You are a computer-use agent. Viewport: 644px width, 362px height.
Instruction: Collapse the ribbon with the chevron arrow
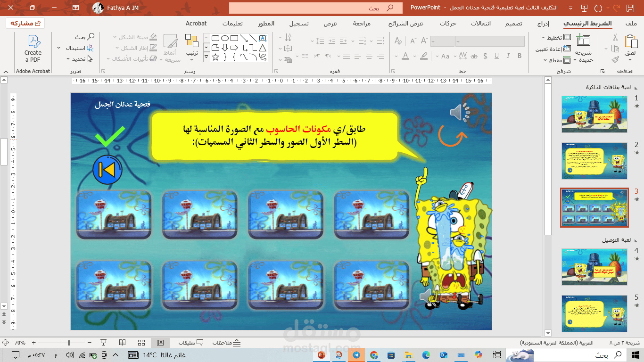[5, 72]
